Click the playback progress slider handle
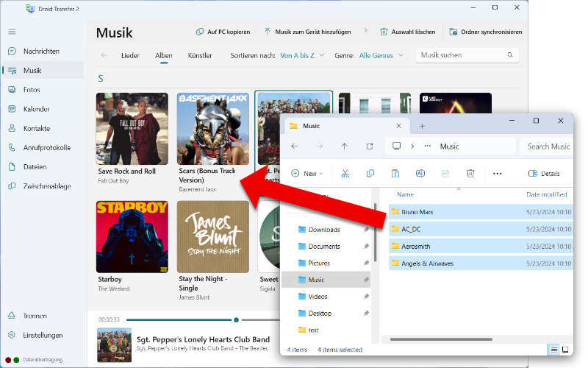 pyautogui.click(x=236, y=320)
